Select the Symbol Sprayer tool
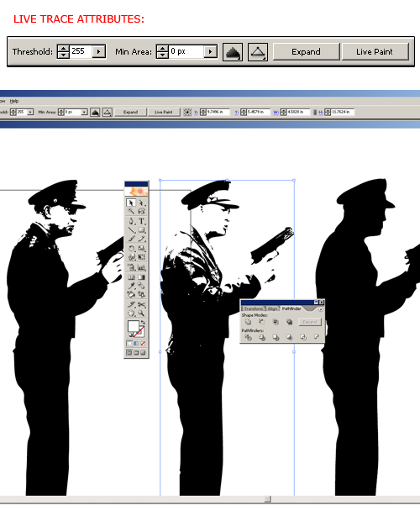The image size is (420, 516). [x=132, y=267]
